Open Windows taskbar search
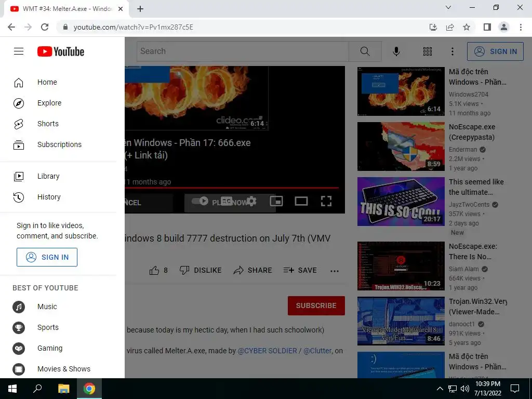This screenshot has width=532, height=399. (37, 389)
